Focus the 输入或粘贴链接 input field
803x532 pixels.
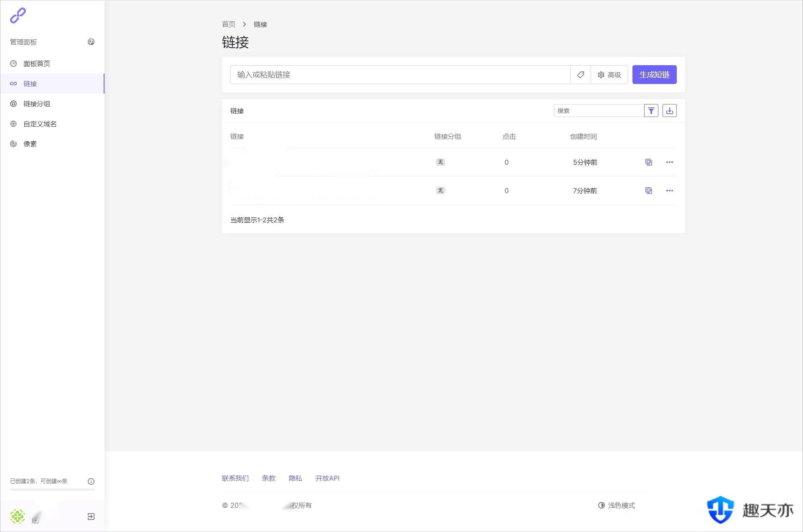400,75
